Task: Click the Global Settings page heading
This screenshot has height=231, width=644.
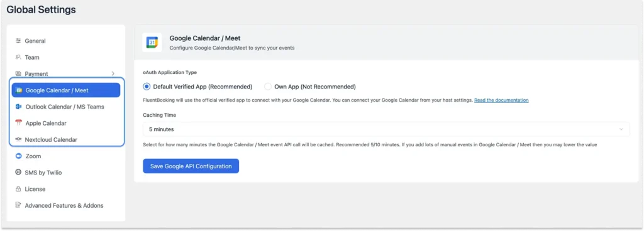Action: click(x=41, y=10)
